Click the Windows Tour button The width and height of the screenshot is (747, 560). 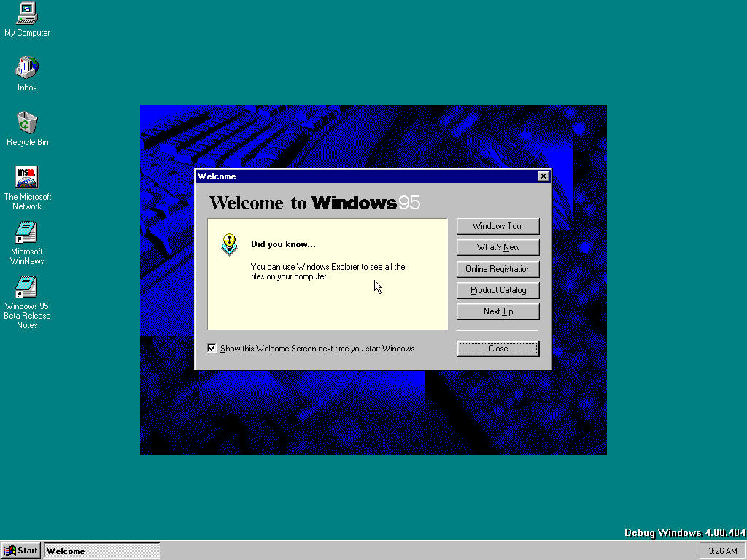tap(498, 226)
